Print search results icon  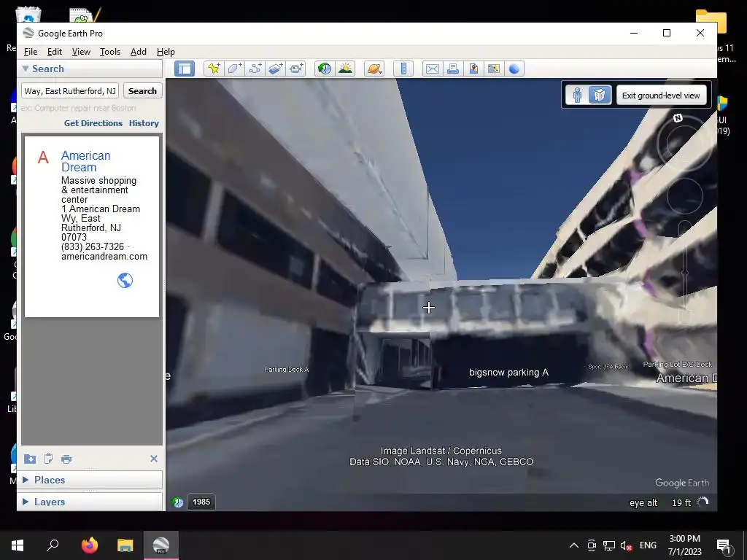66,459
